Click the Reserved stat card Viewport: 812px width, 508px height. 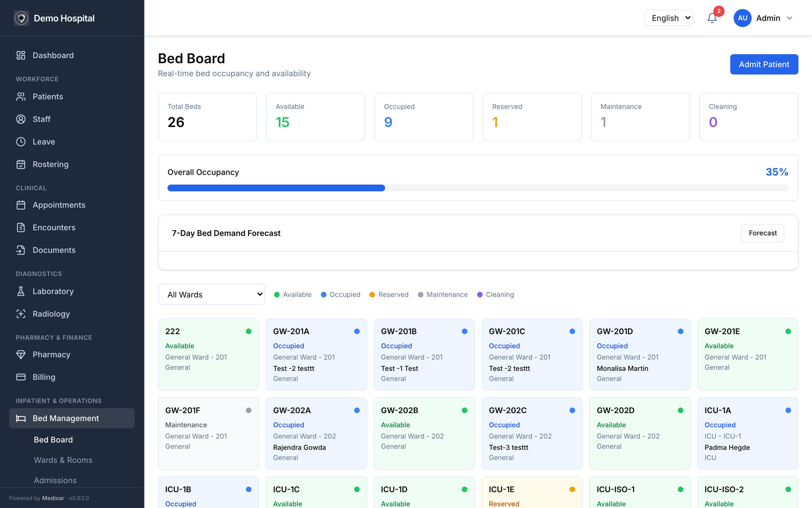pyautogui.click(x=532, y=117)
